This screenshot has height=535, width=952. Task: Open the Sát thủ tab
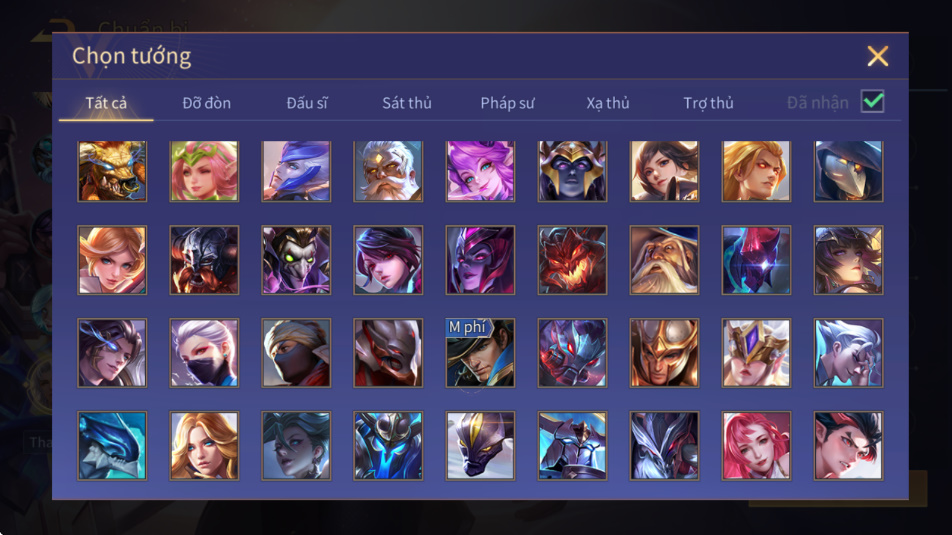[x=407, y=103]
